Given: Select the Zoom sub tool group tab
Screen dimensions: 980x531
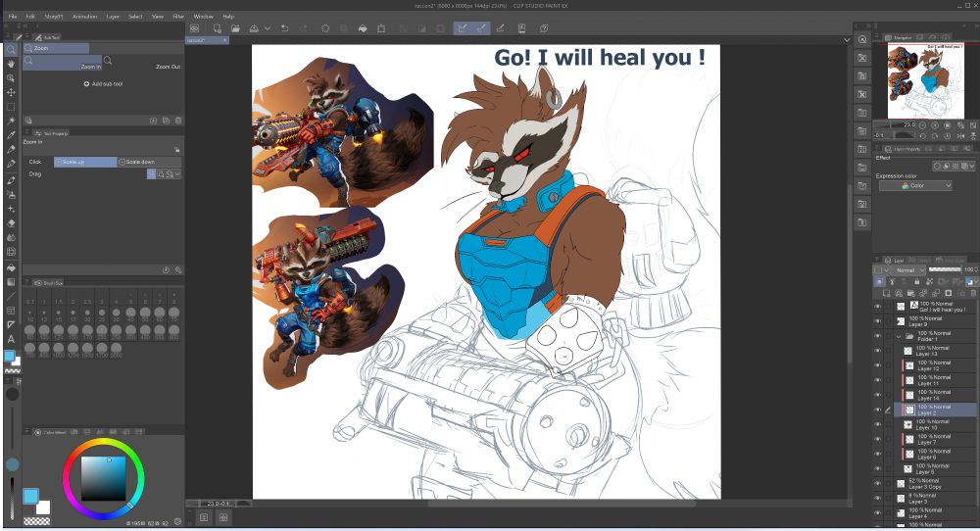Looking at the screenshot, I should click(x=56, y=48).
